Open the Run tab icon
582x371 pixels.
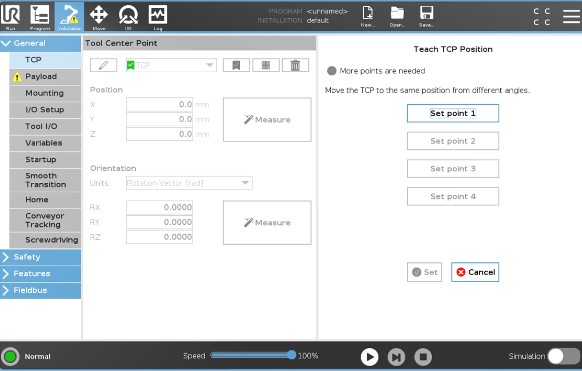coord(10,17)
